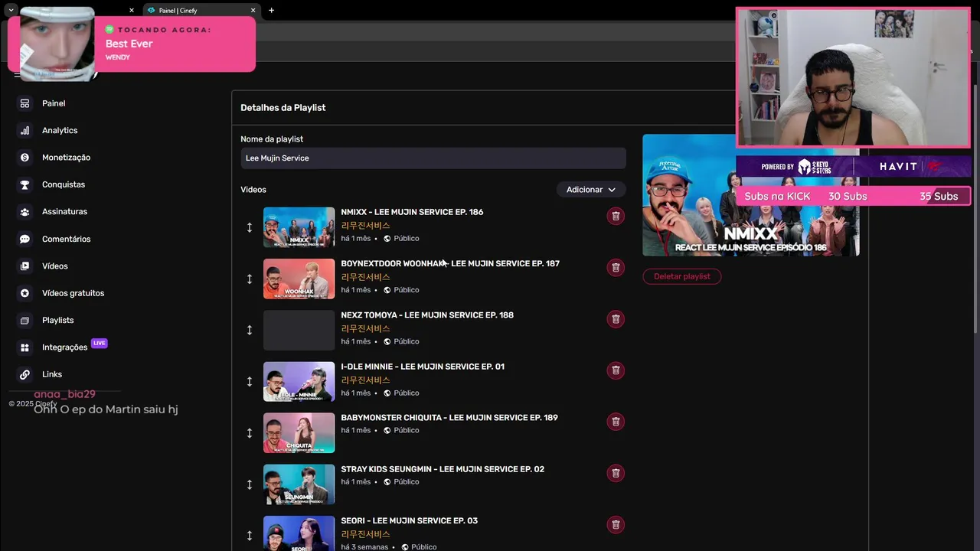Click 'há 3 semanas' text on SEORI row
Viewport: 980px width, 551px height.
[364, 547]
